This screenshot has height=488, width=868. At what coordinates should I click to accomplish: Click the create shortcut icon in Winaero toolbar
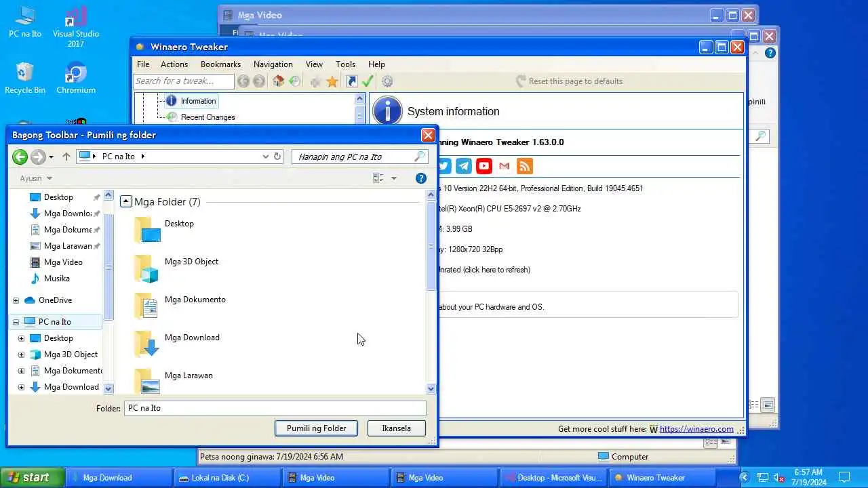(351, 81)
